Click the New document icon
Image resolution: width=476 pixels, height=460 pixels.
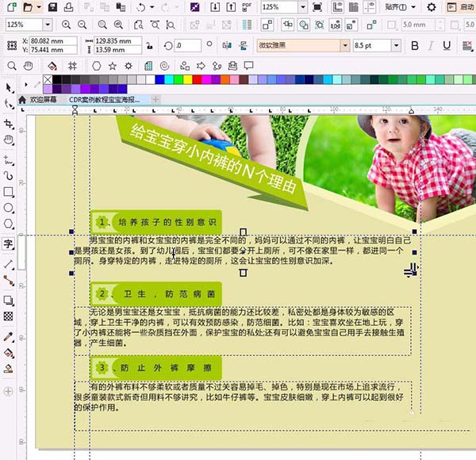click(12, 6)
